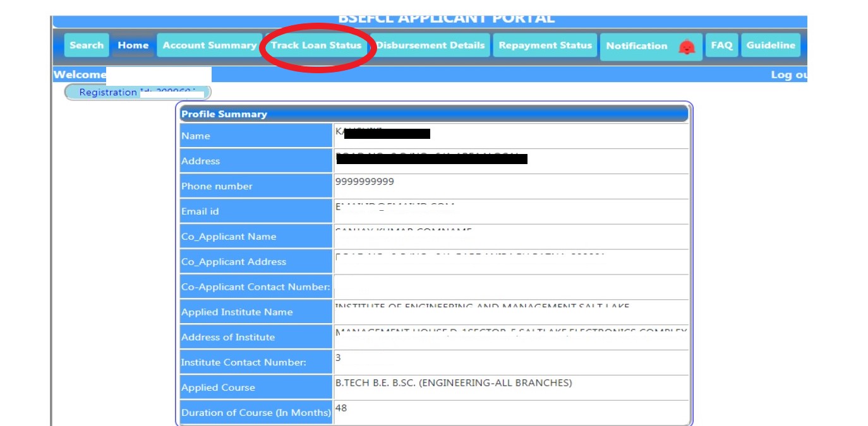Click the Profile Summary header
This screenshot has height=426, width=868.
[x=434, y=114]
